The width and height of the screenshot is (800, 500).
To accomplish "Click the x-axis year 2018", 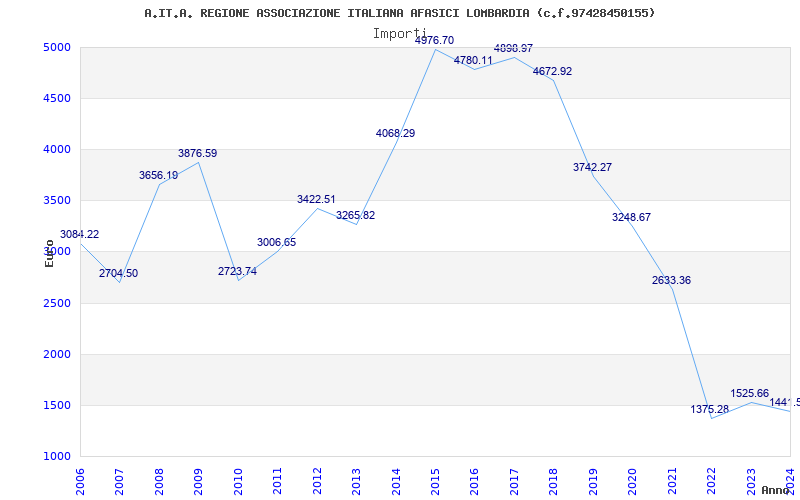I will [554, 481].
